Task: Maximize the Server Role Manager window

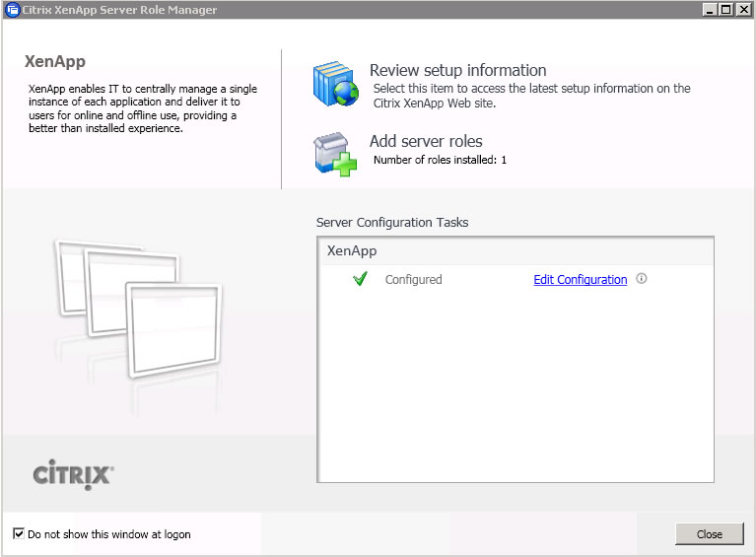Action: 725,10
